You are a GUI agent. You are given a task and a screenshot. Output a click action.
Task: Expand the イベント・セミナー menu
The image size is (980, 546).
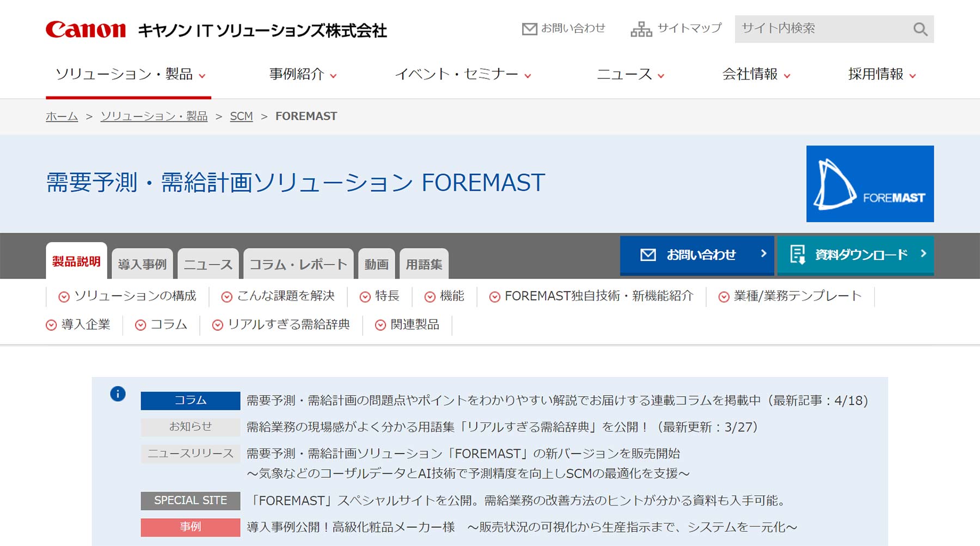[x=462, y=74]
